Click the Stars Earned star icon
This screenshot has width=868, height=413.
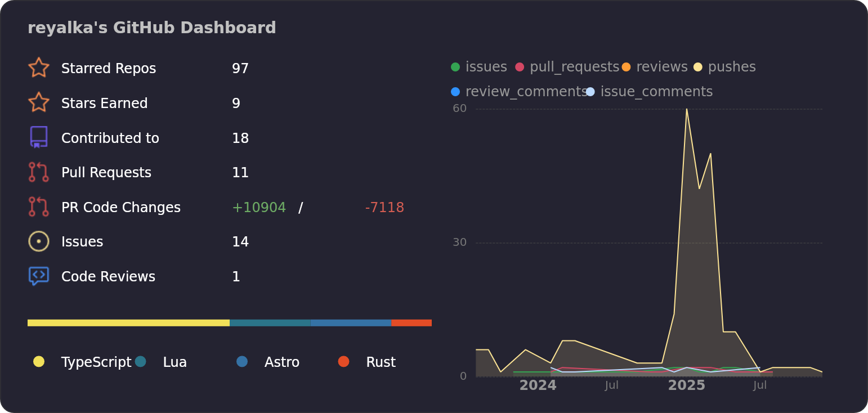(x=38, y=102)
